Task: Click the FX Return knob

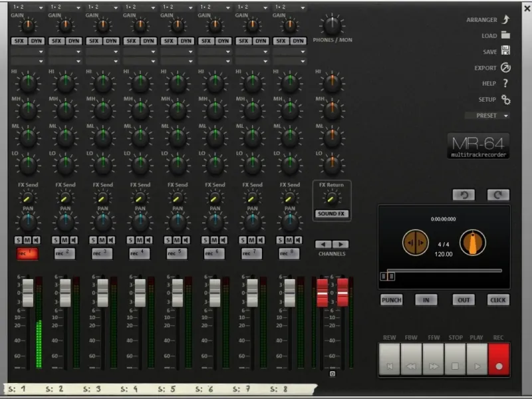Action: pos(331,198)
